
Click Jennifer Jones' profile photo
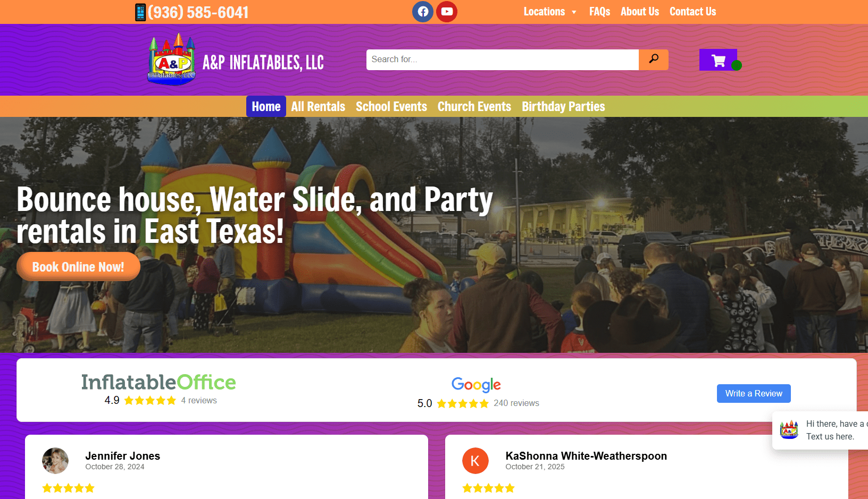point(55,461)
